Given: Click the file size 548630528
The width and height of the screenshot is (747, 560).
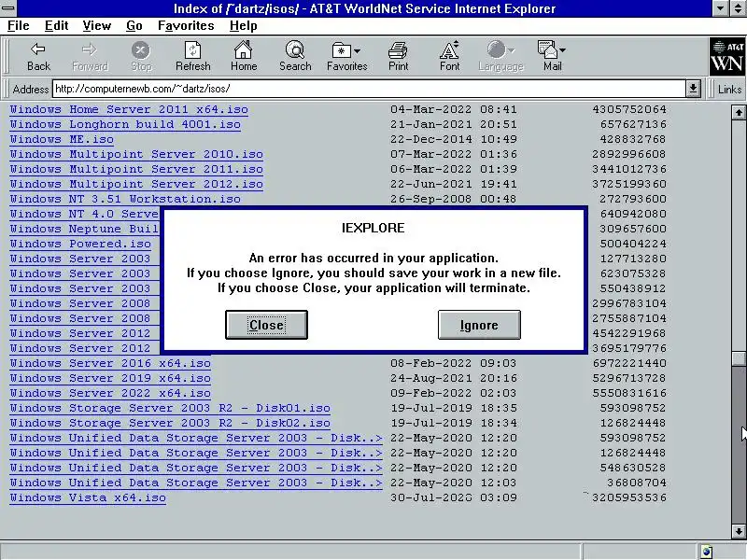Looking at the screenshot, I should point(633,469).
